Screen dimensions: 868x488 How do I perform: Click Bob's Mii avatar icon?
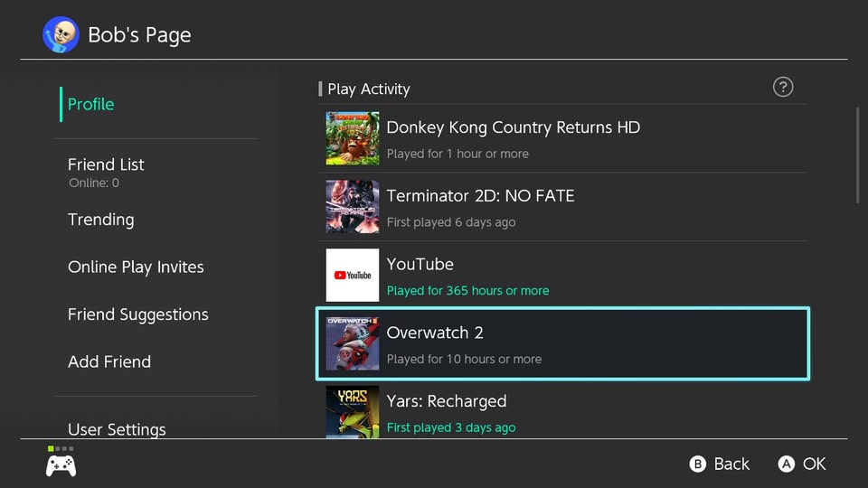[x=61, y=35]
